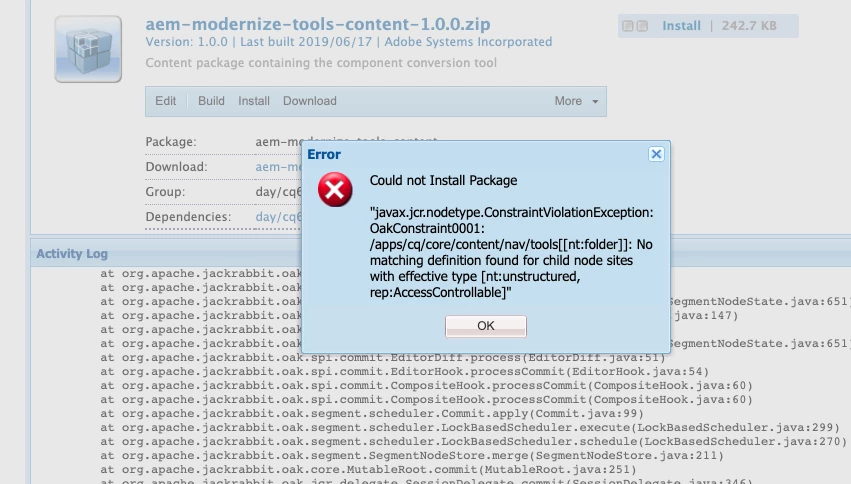
Task: Open the aem-modernize-tools-content-1.0.0.zip package title
Action: [317, 24]
